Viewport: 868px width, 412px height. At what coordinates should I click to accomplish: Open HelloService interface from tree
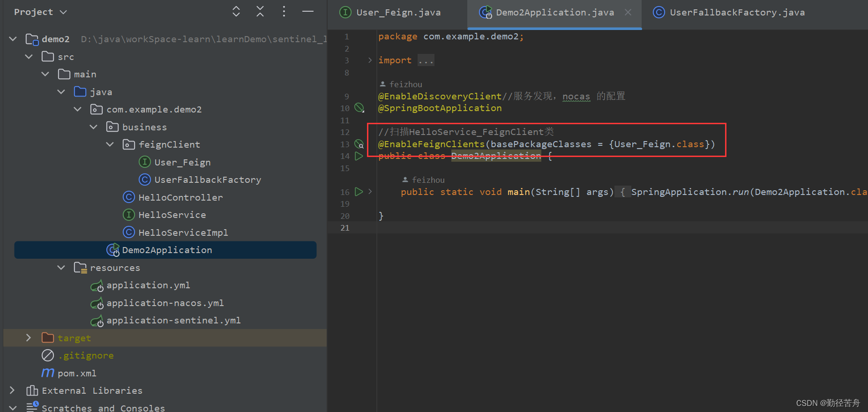tap(172, 215)
